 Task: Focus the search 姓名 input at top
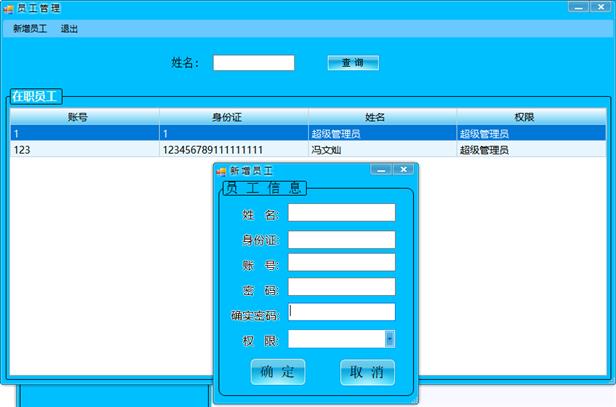pyautogui.click(x=254, y=63)
